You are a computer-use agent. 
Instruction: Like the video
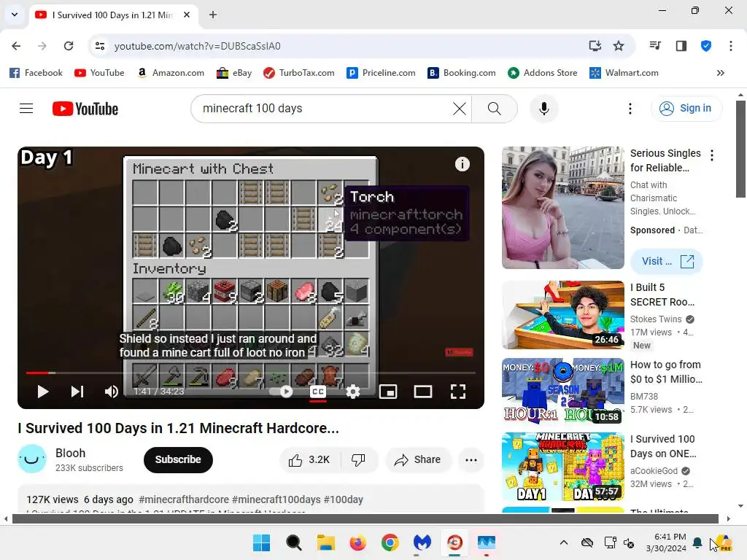coord(309,459)
